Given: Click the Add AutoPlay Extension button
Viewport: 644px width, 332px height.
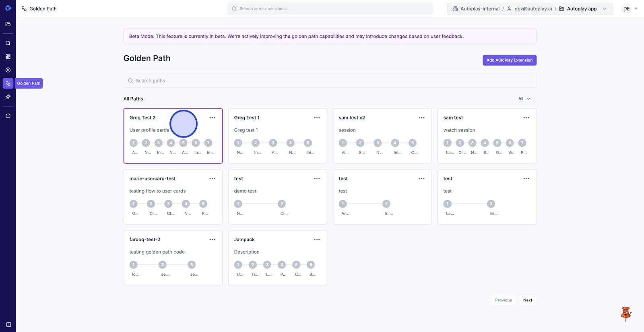Looking at the screenshot, I should pos(509,60).
